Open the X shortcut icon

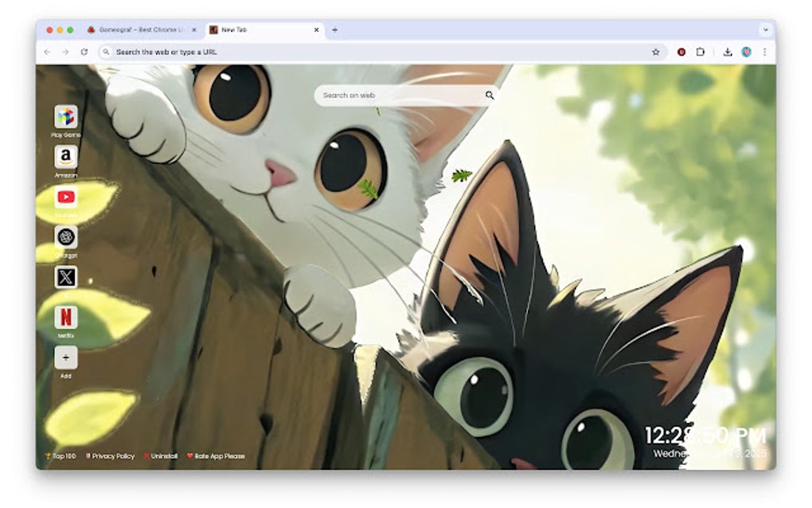(66, 278)
